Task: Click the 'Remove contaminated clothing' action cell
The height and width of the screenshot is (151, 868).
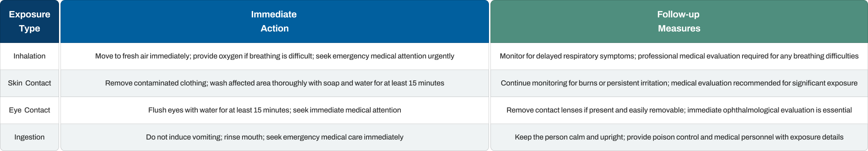Action: tap(275, 83)
